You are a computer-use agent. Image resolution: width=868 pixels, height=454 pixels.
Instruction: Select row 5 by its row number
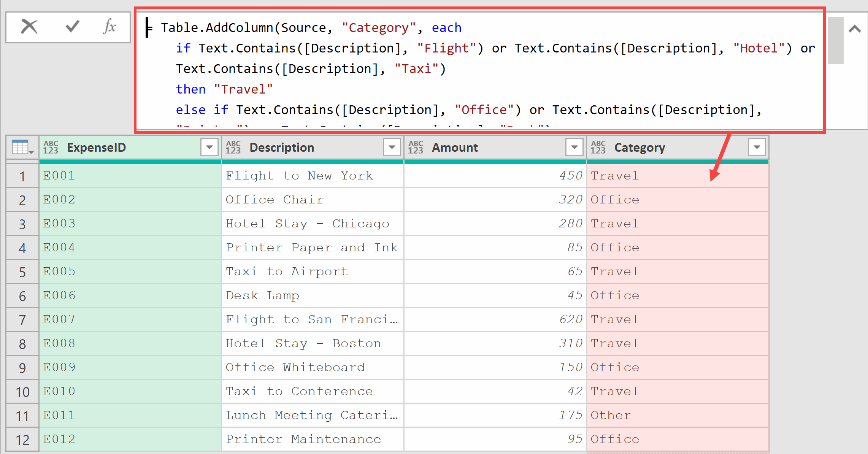[x=22, y=271]
